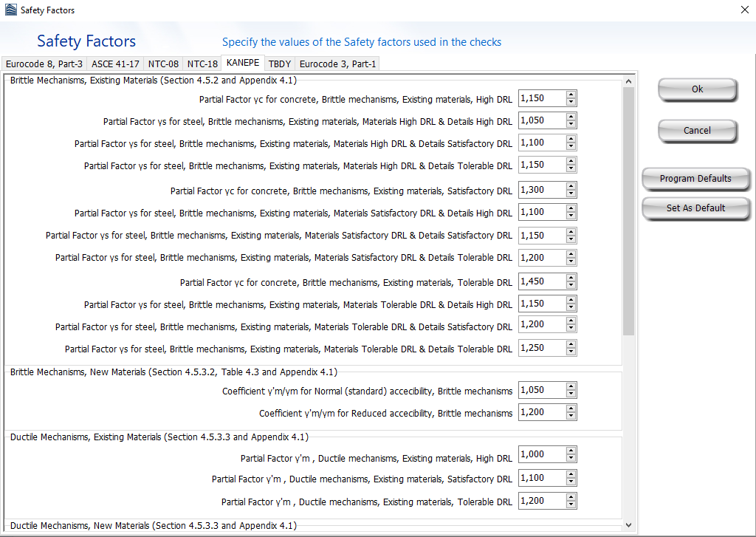Click Set As Default button
The image size is (756, 537).
(x=695, y=208)
